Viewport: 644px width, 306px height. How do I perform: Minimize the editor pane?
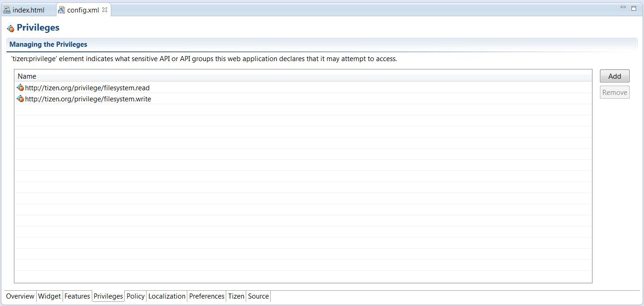tap(623, 7)
